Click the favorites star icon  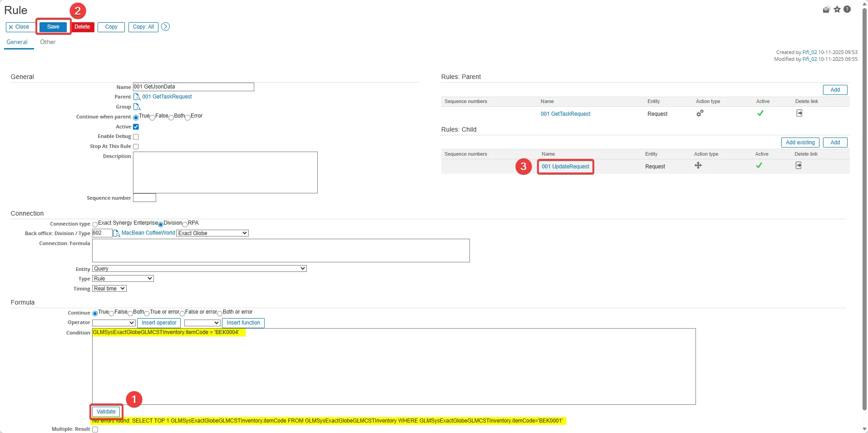[x=837, y=10]
